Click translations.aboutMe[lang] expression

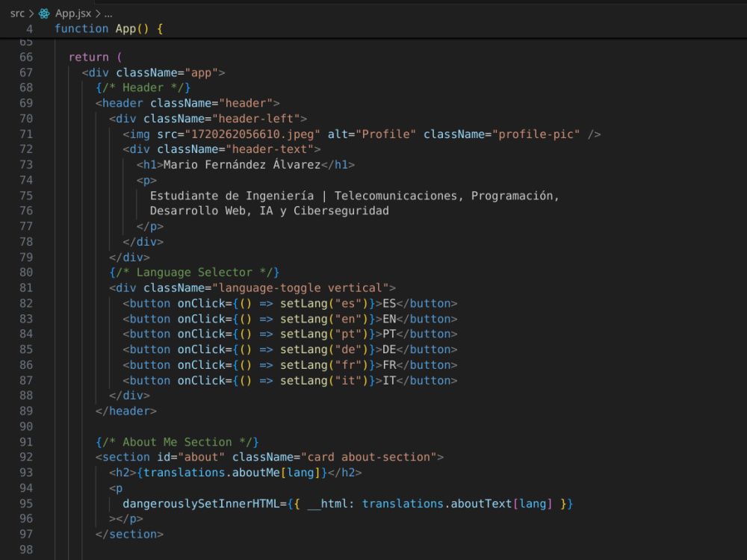click(x=232, y=473)
